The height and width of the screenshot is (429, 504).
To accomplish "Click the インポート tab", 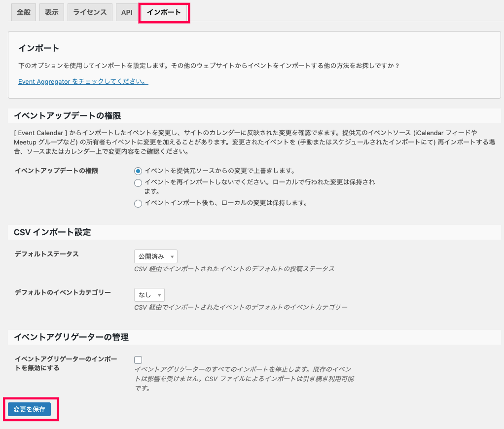I will click(164, 13).
